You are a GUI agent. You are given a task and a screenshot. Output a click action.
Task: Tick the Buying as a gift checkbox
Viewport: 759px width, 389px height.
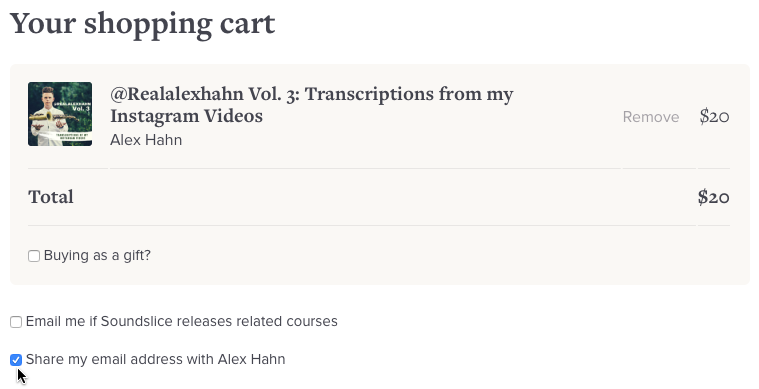pyautogui.click(x=34, y=256)
